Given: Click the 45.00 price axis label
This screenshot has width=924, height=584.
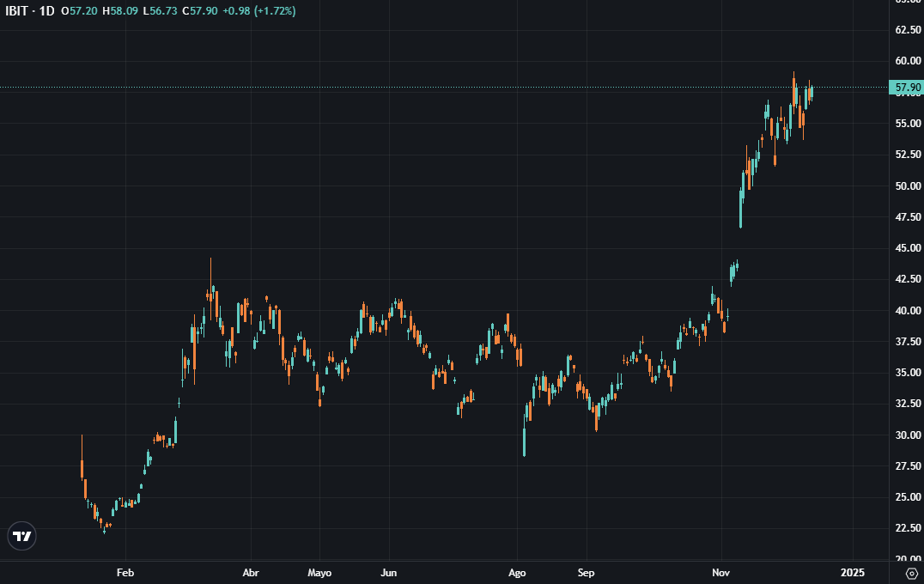Looking at the screenshot, I should click(908, 248).
